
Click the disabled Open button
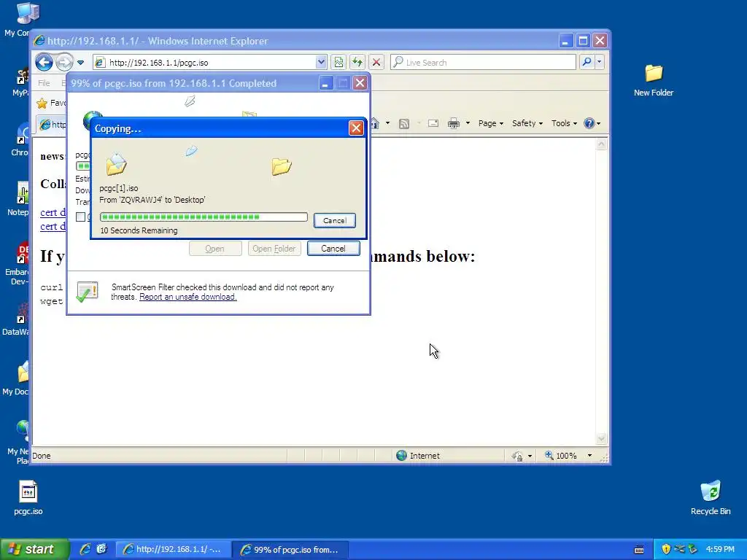pos(215,248)
